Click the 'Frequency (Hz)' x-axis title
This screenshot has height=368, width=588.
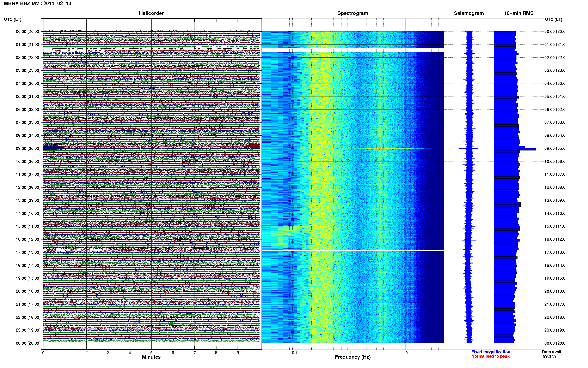coord(353,357)
